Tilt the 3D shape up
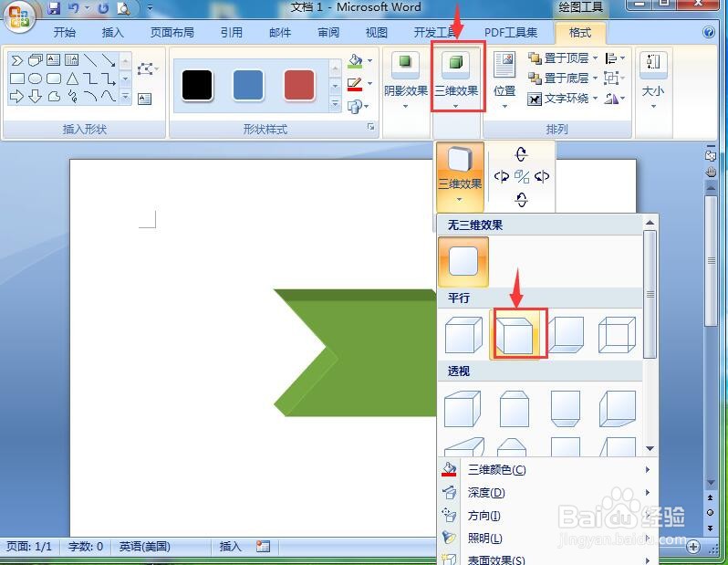This screenshot has height=565, width=728. pos(522,153)
